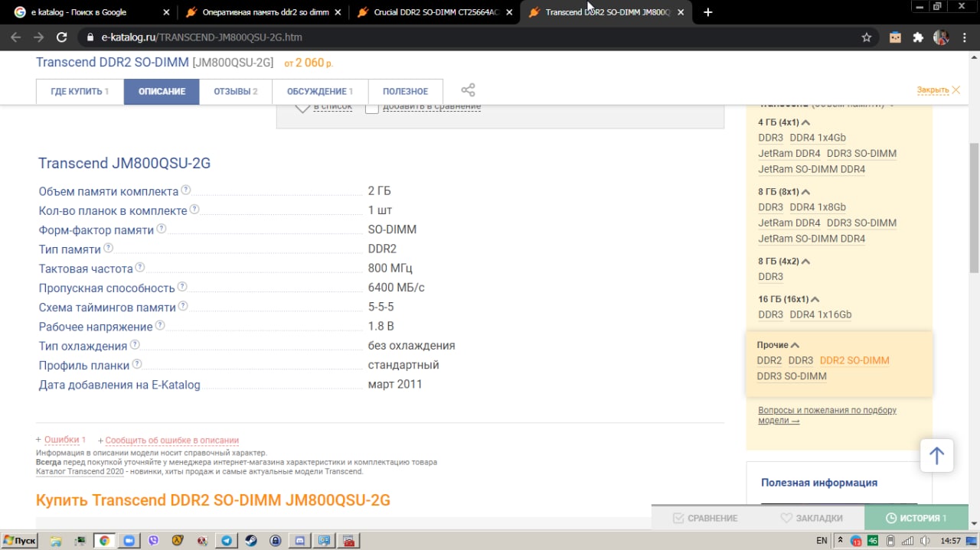Click Сообщить об ошибке в описании link
Screen dimensions: 980x550
pyautogui.click(x=172, y=441)
